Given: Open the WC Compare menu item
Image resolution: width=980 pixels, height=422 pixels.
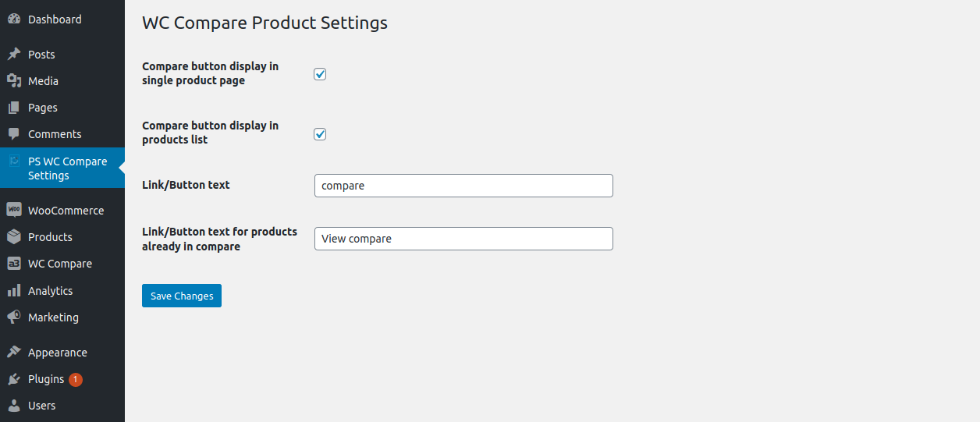Looking at the screenshot, I should pyautogui.click(x=59, y=264).
